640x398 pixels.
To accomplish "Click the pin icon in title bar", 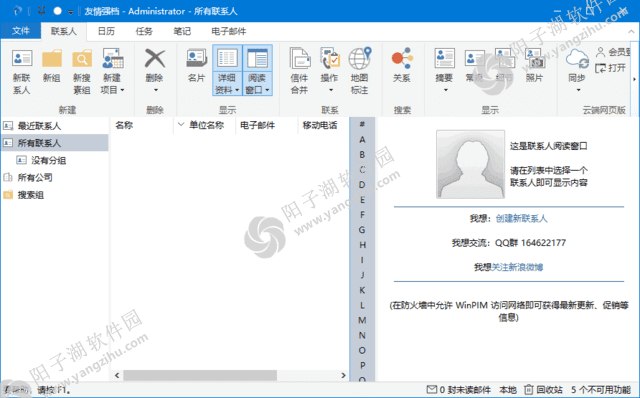I will pyautogui.click(x=41, y=11).
